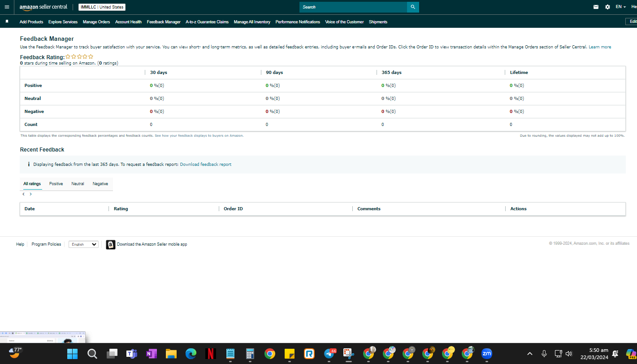Open Zoom from taskbar

[x=487, y=354]
